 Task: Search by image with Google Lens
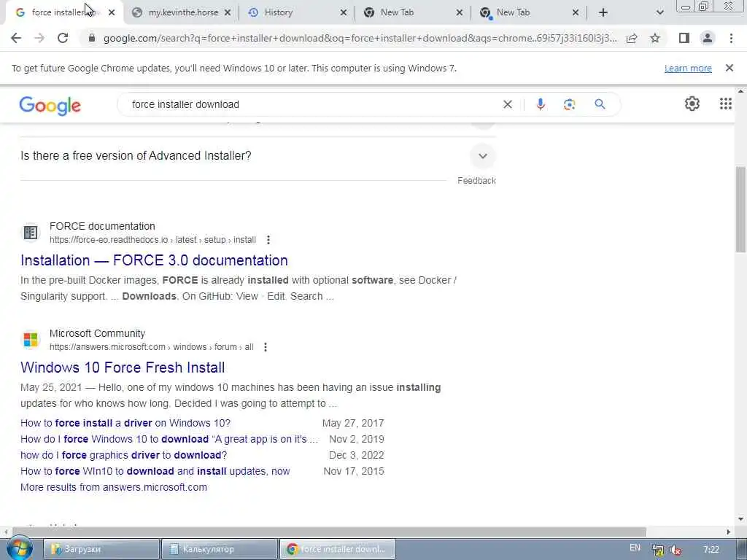[x=569, y=104]
